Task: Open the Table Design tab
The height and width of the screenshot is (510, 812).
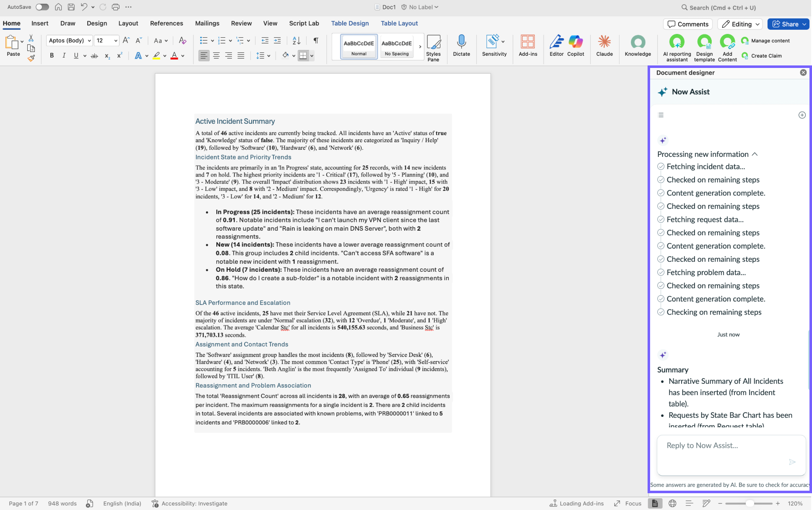Action: pos(350,23)
